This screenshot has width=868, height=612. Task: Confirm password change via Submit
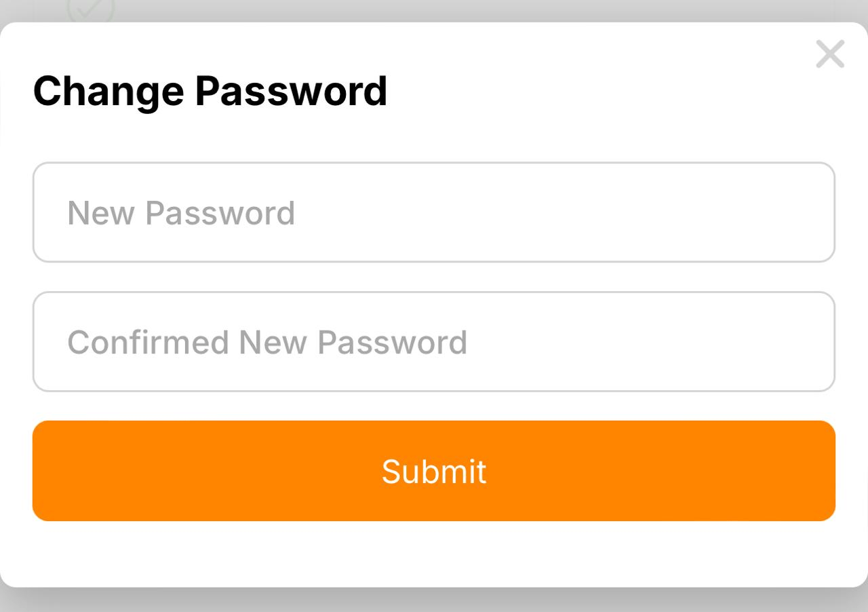coord(434,471)
